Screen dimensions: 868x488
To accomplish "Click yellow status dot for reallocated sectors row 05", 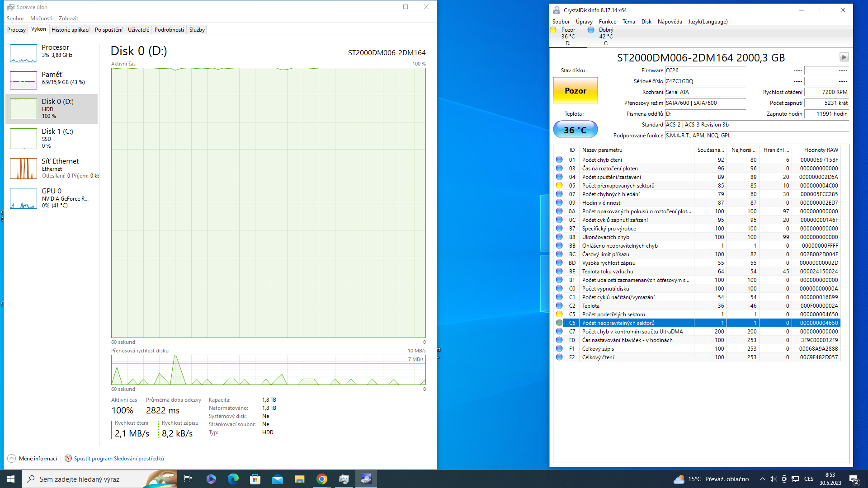I will [559, 186].
